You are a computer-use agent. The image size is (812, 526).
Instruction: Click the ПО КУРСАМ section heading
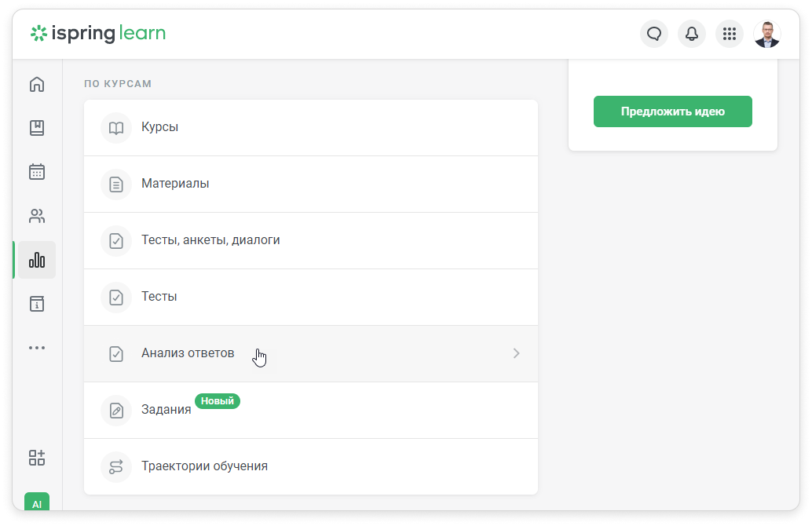tap(118, 84)
